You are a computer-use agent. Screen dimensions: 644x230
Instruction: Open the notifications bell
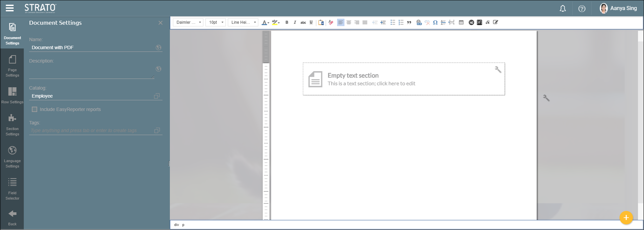(563, 9)
